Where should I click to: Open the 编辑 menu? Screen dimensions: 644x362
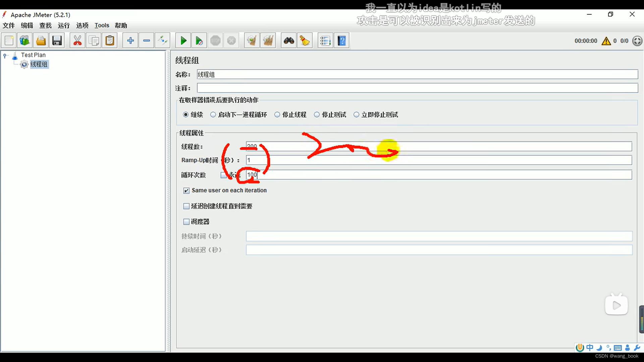click(x=27, y=25)
